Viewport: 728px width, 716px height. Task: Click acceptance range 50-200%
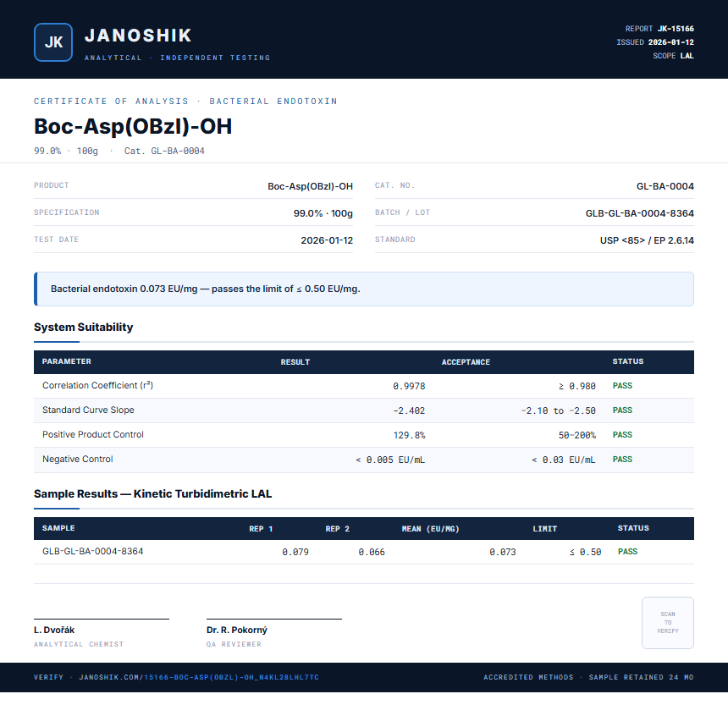coord(577,435)
